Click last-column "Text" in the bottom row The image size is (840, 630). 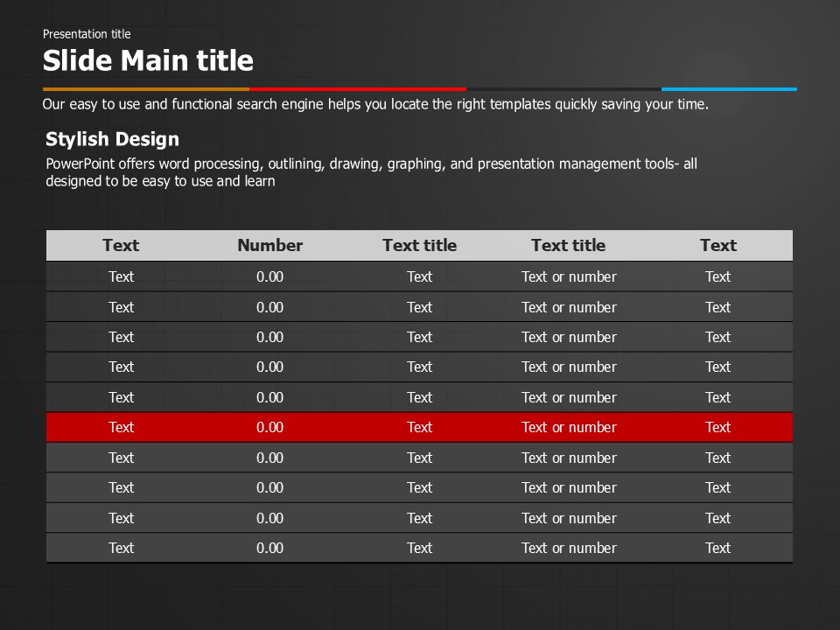click(717, 549)
